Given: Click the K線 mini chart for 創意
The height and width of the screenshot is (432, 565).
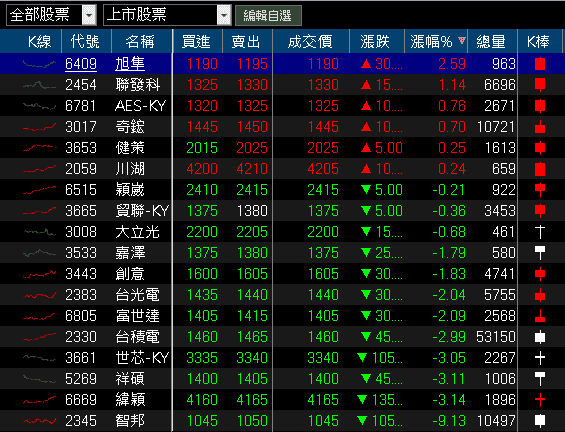Looking at the screenshot, I should point(39,274).
